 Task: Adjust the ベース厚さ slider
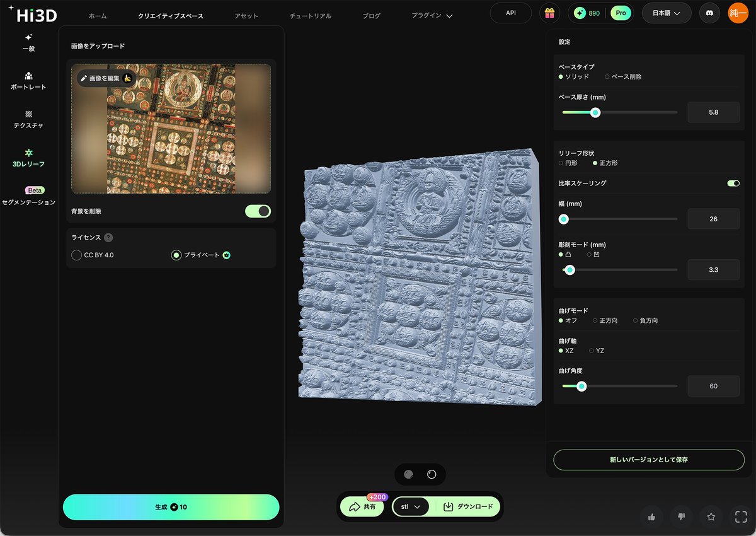click(620, 112)
